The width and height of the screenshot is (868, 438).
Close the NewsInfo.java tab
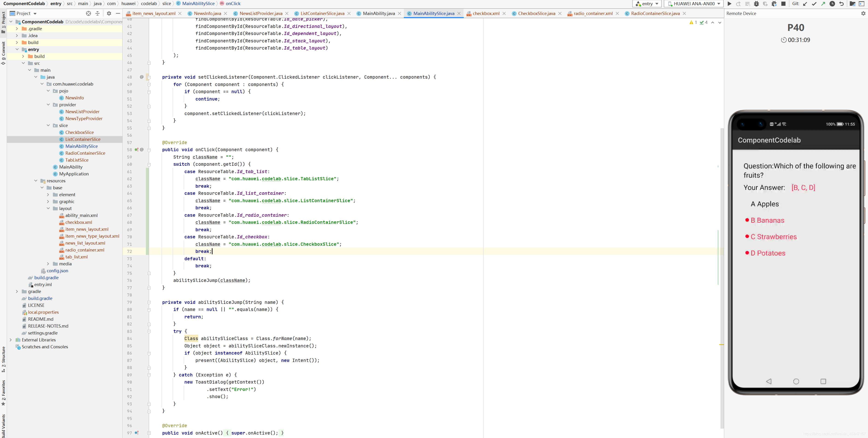(226, 13)
